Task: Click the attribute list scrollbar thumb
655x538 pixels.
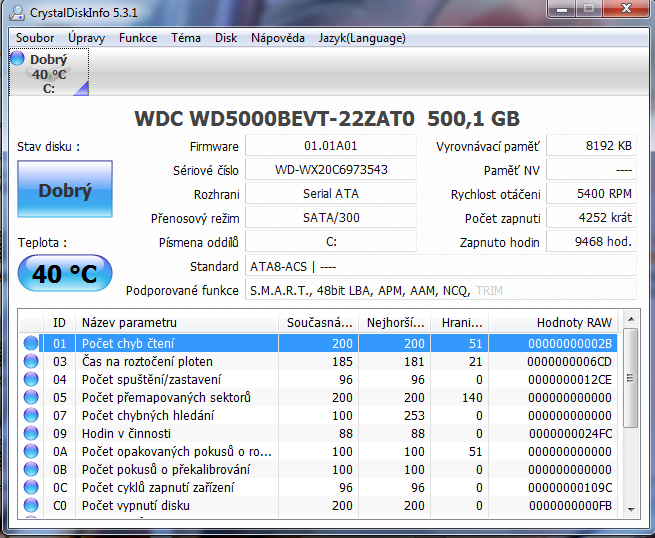Action: [x=631, y=378]
